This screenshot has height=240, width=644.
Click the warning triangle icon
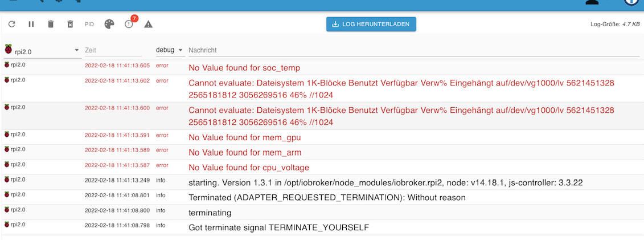pos(149,24)
